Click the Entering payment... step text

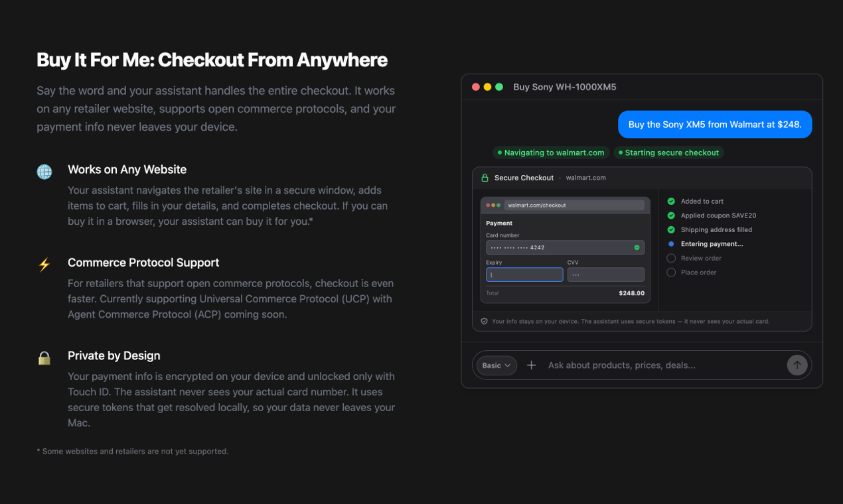click(x=712, y=244)
